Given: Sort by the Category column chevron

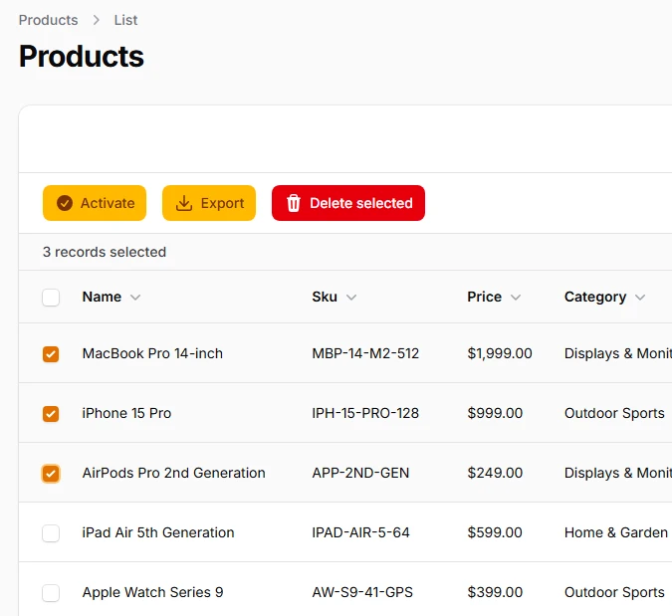Looking at the screenshot, I should click(x=640, y=298).
